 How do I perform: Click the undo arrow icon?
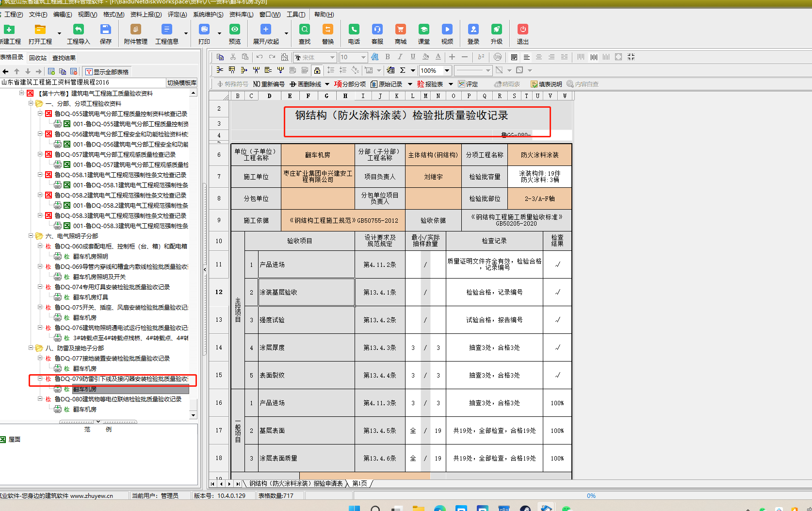click(260, 57)
